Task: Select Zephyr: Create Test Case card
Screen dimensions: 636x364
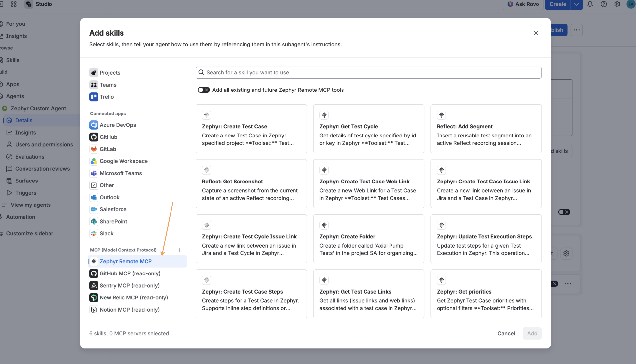Action: [x=251, y=129]
